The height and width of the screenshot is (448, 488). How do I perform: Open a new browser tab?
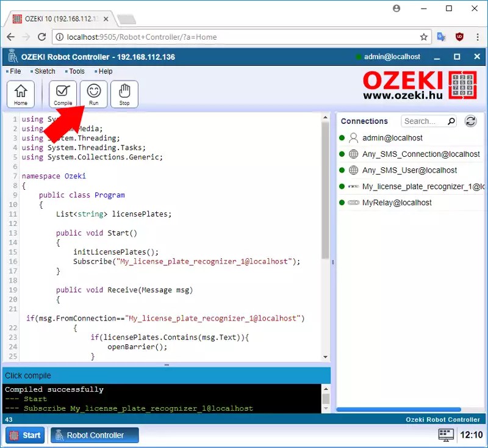126,20
